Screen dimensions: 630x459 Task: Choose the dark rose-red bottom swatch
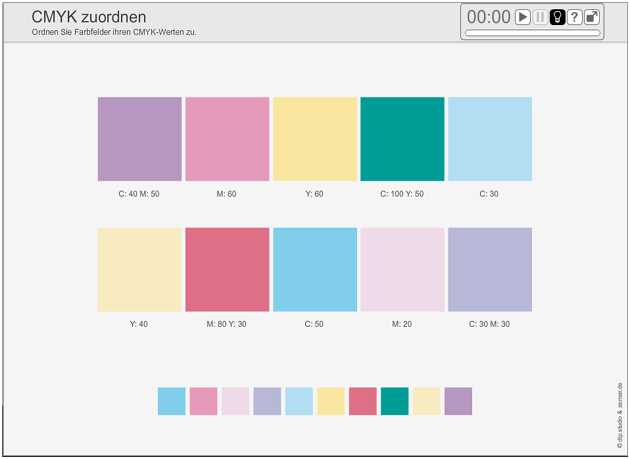[362, 401]
